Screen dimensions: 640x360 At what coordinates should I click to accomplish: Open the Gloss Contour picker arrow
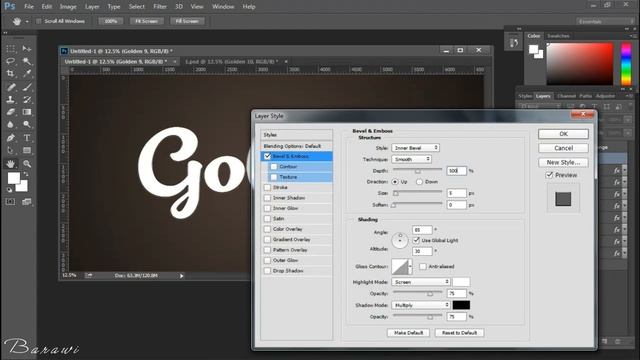coord(410,267)
